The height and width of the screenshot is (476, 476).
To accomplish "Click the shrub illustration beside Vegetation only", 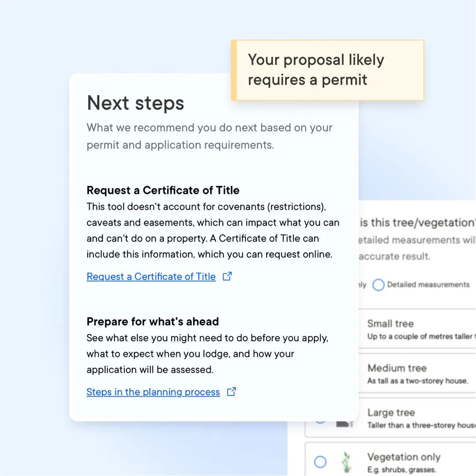I will 346,461.
